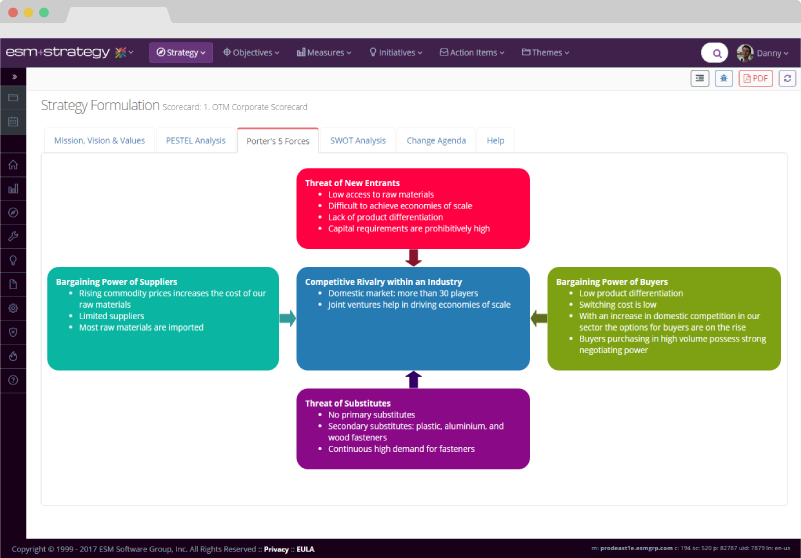The height and width of the screenshot is (558, 801).
Task: Open the Action Items dropdown menu
Action: pos(472,53)
